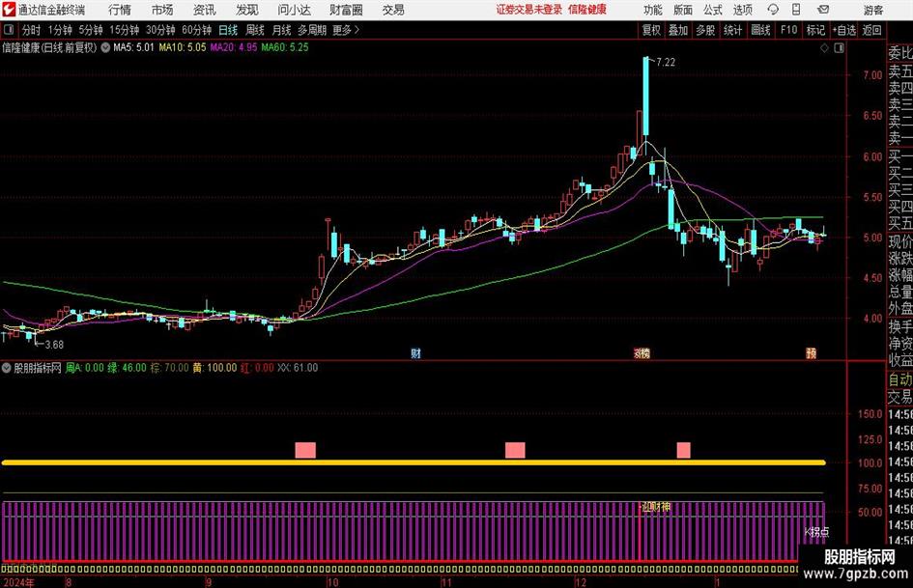Image resolution: width=913 pixels, height=588 pixels.
Task: Click the MA60: 5.25 indicator label
Action: click(x=285, y=47)
